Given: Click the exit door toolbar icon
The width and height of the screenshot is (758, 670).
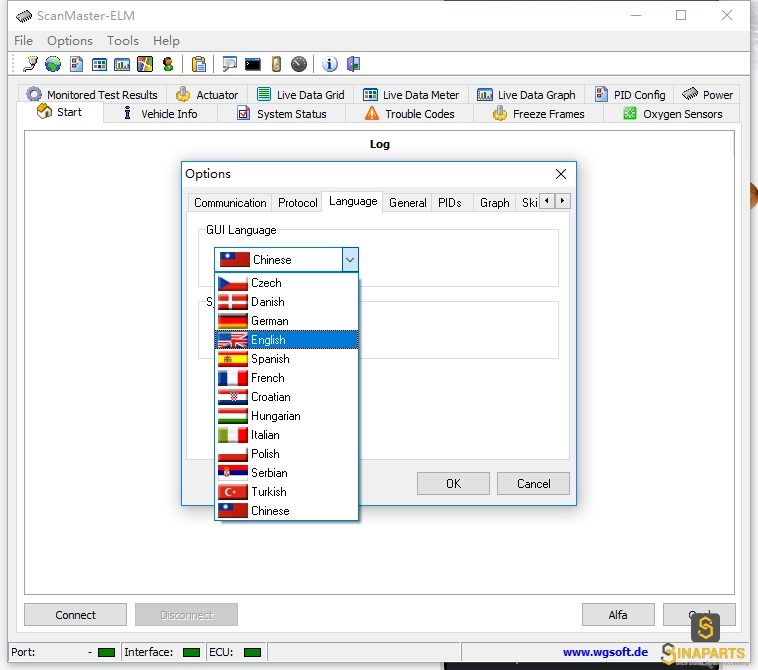Looking at the screenshot, I should (353, 64).
